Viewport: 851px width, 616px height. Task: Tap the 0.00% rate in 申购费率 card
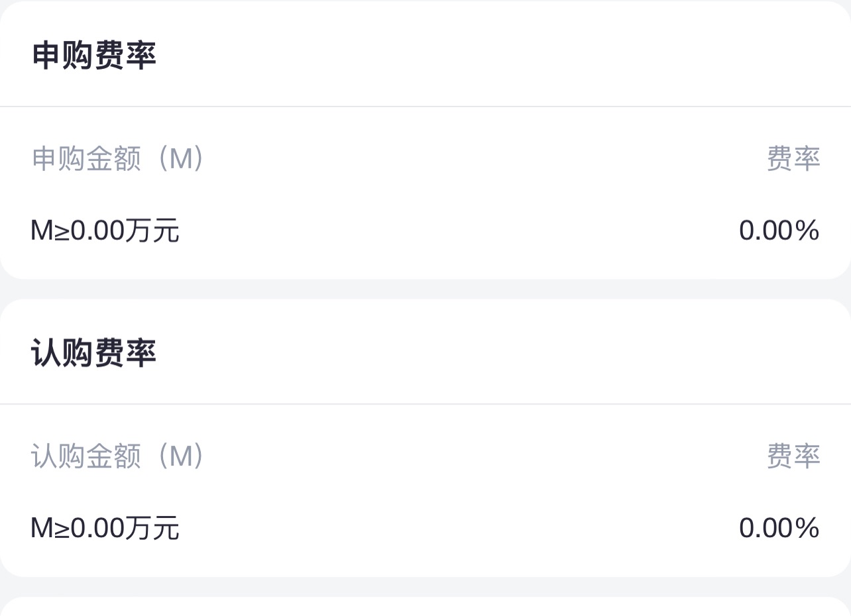[779, 231]
